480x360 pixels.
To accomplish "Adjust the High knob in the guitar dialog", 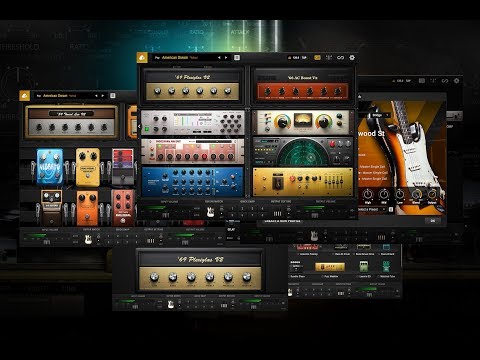I will pyautogui.click(x=368, y=194).
